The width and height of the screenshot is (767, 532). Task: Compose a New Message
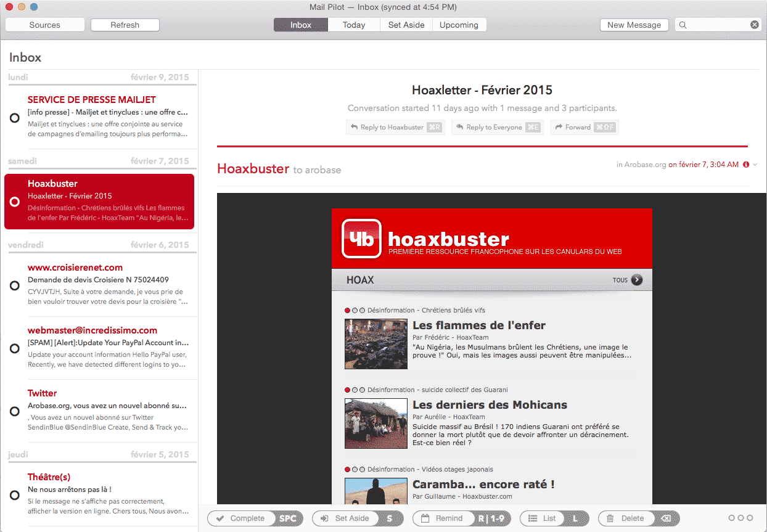(x=634, y=25)
